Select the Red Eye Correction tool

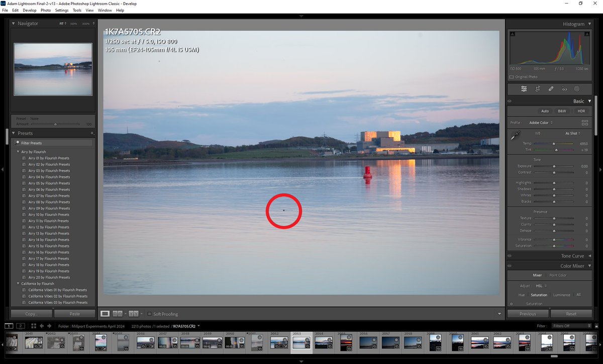pos(564,89)
